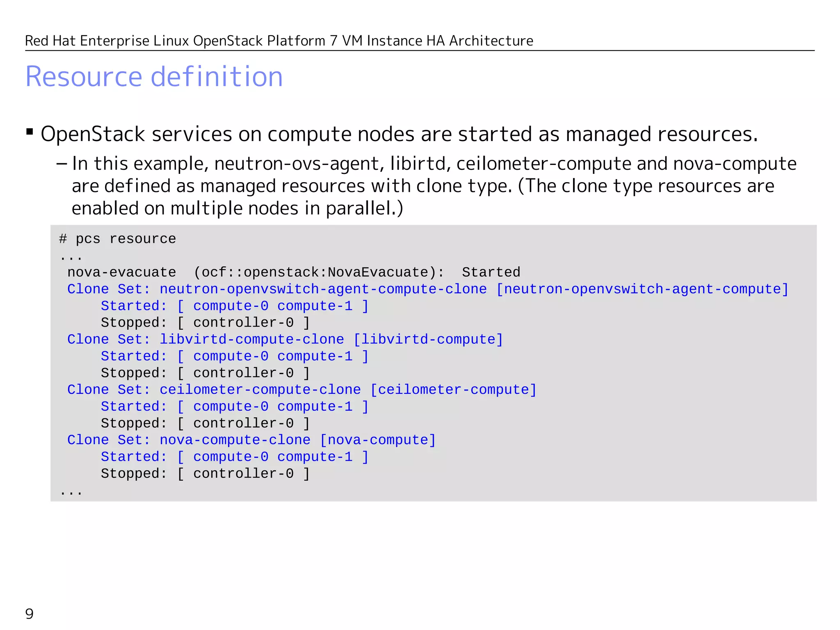Click the 'Started:' line under libvirtd-compute-clone
Image resolution: width=840 pixels, height=630 pixels.
pos(235,356)
